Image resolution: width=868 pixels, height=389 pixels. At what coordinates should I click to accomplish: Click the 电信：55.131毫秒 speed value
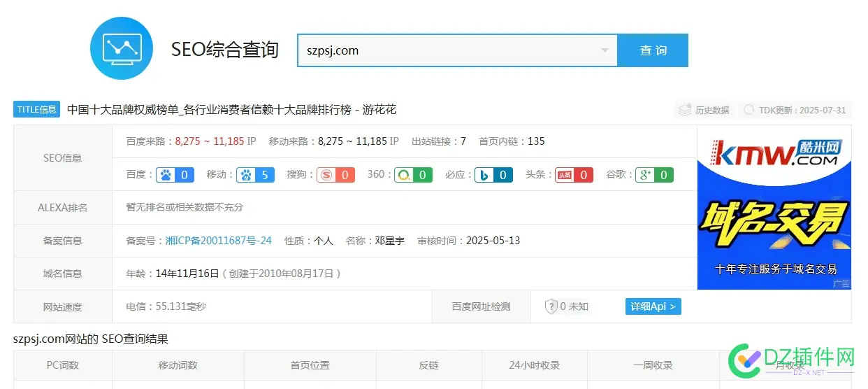coord(166,306)
